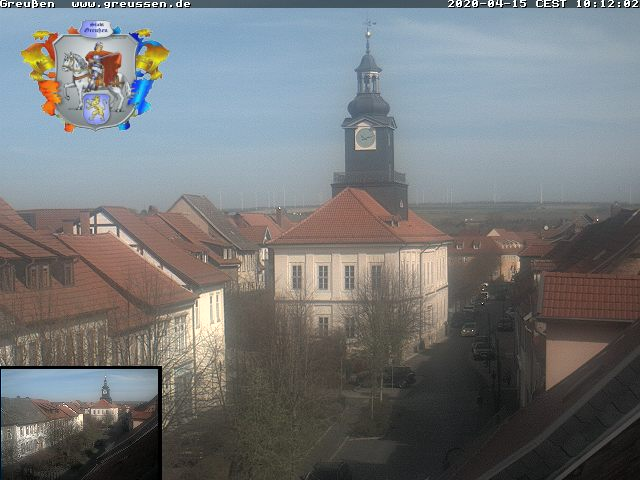Click the Greußen coat of arms logo

(x=95, y=76)
